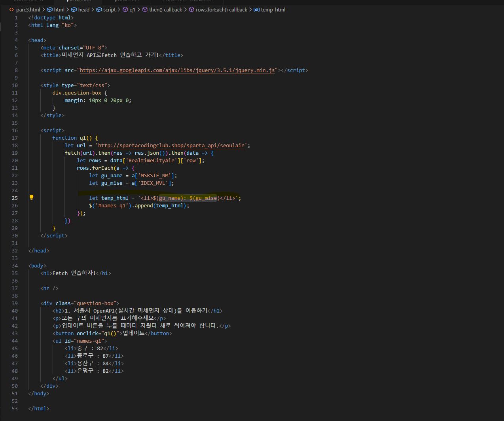Click 'rows.forEach' call on line 21
The height and width of the screenshot is (421, 504).
click(x=95, y=168)
